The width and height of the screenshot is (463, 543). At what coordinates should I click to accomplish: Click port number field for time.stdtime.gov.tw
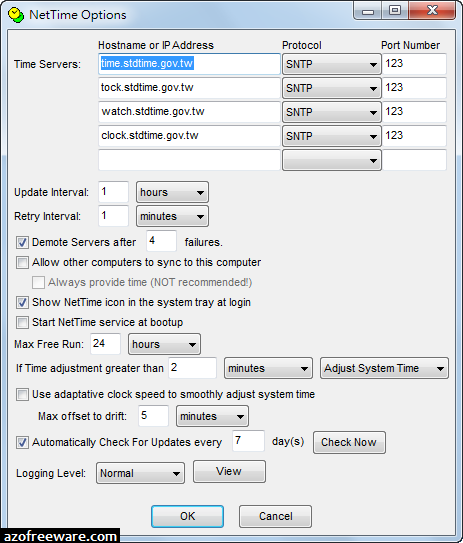414,64
